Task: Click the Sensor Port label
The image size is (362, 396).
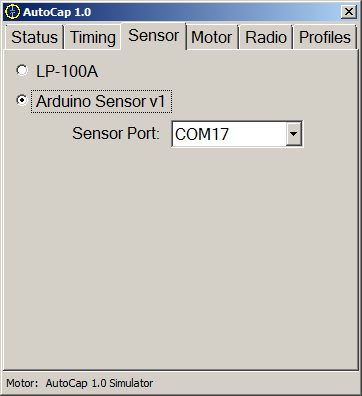Action: 116,134
